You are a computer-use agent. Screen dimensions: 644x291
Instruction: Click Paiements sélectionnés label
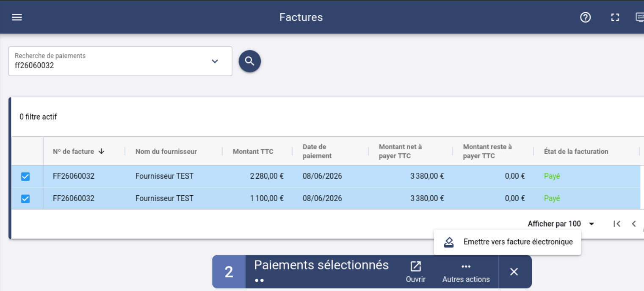click(321, 265)
